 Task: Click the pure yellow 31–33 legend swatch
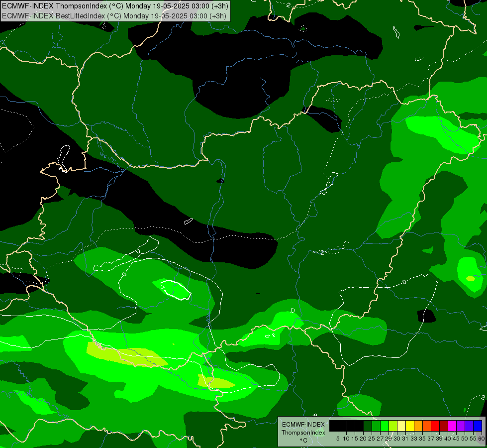click(x=410, y=426)
